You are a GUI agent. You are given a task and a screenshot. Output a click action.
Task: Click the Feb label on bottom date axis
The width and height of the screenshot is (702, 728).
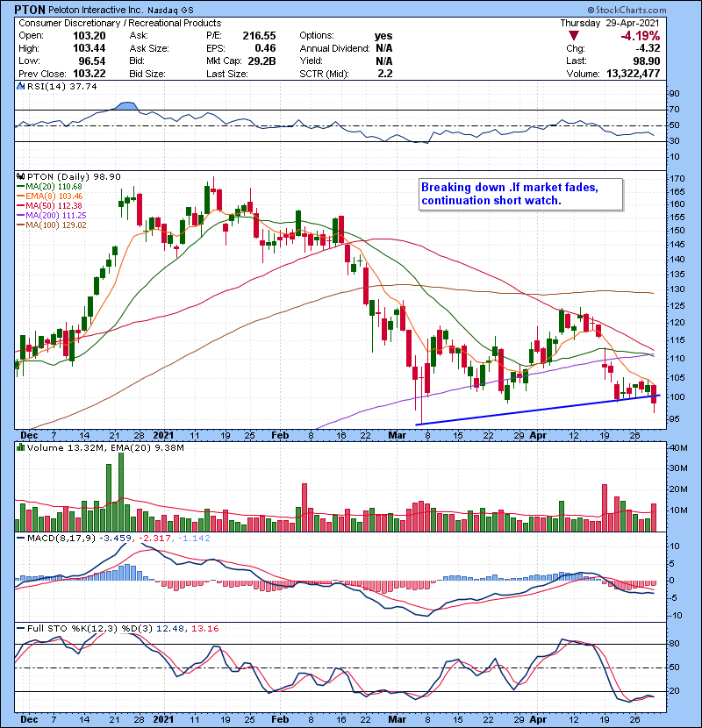pos(280,719)
